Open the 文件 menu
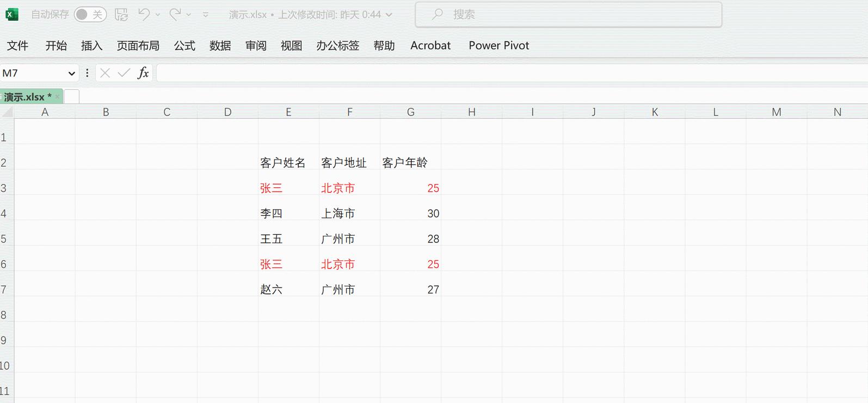868x403 pixels. [17, 46]
